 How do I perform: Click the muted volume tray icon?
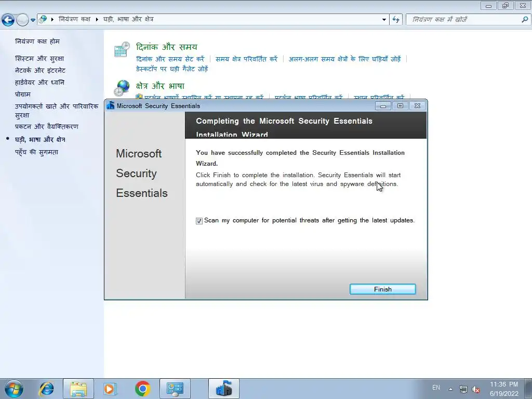[x=476, y=389]
